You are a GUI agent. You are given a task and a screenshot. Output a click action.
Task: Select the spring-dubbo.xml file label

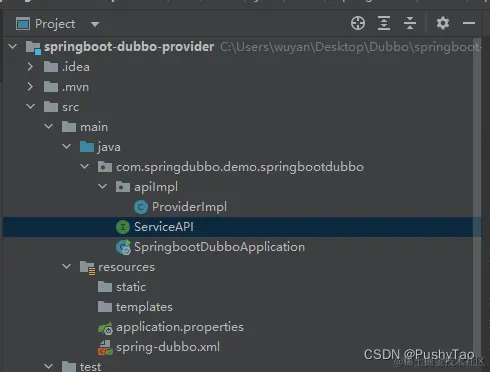168,347
